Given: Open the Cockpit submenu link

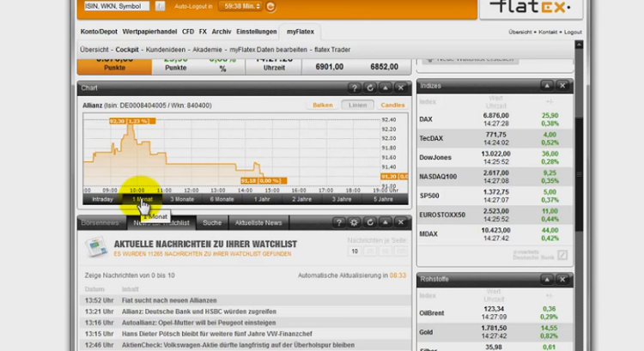Looking at the screenshot, I should point(127,50).
